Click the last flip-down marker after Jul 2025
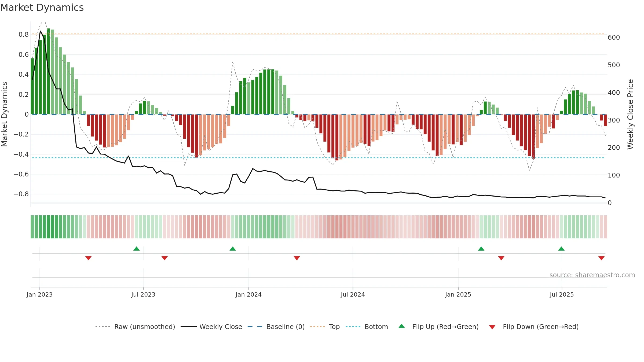This screenshot has width=644, height=362. (x=601, y=258)
